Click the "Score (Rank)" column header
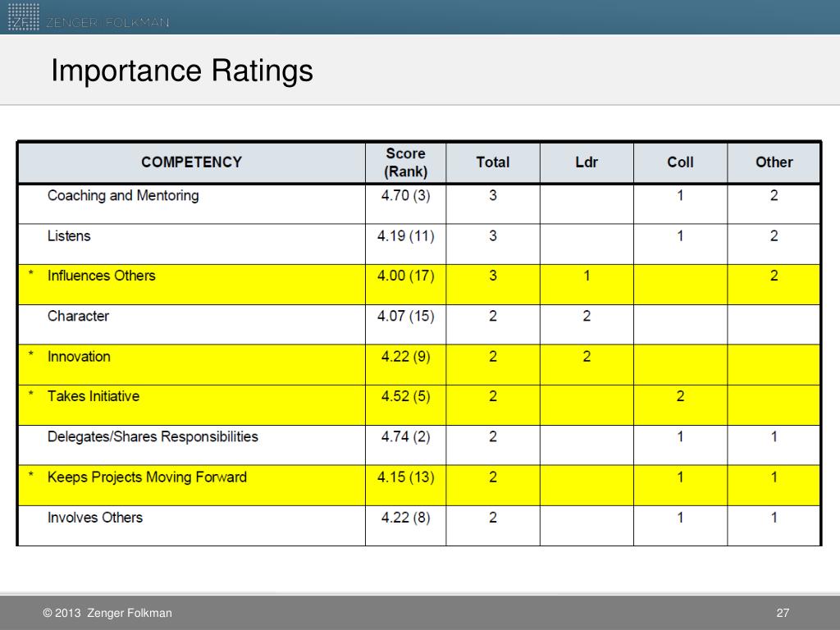The image size is (840, 630). click(x=405, y=162)
